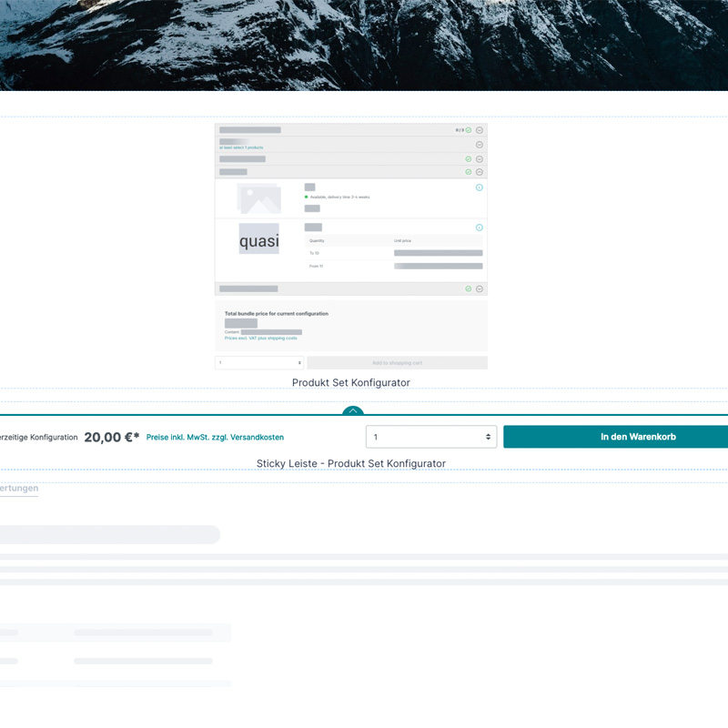Collapse the open group above the product list
This screenshot has width=728, height=728.
tap(480, 171)
